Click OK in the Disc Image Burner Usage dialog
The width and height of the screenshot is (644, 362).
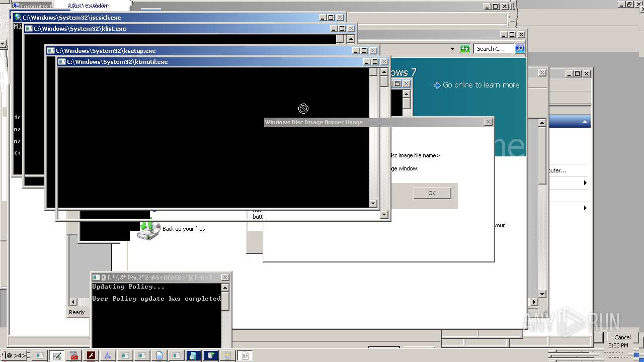click(432, 193)
